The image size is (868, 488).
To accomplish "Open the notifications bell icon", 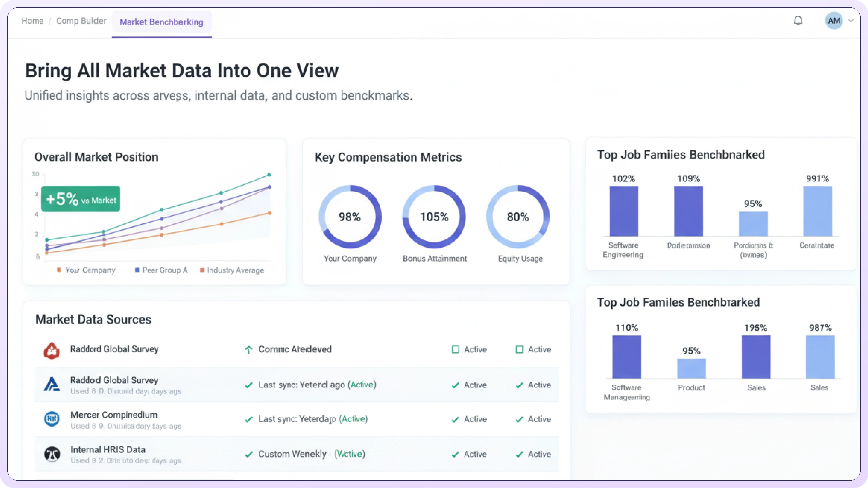I will point(798,21).
